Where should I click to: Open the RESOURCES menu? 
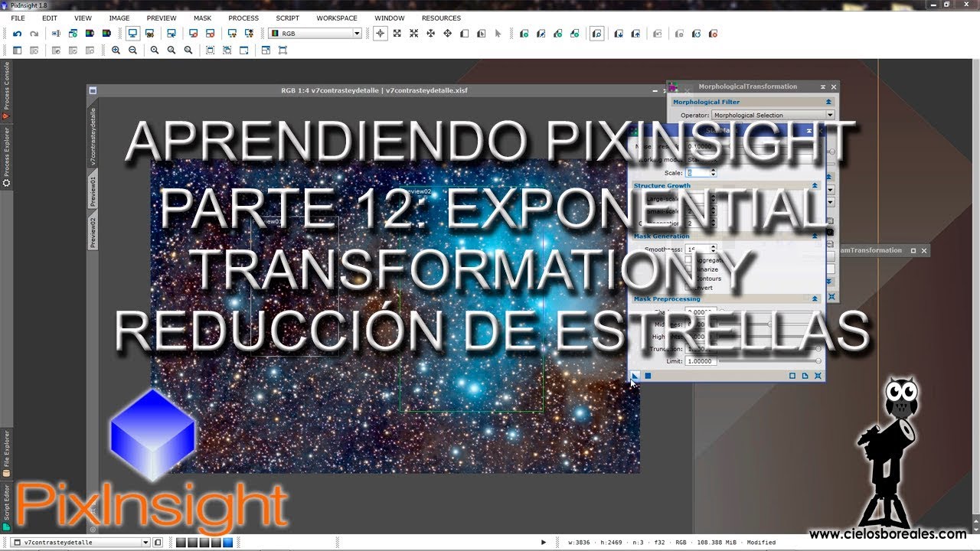tap(441, 18)
